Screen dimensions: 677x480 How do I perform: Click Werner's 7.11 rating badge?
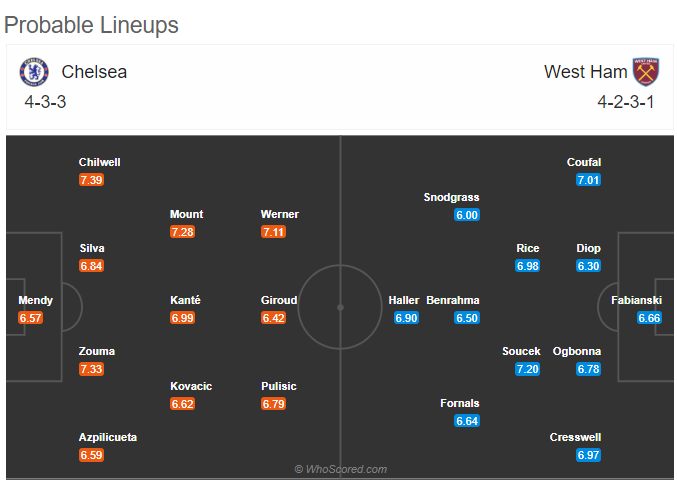click(273, 232)
